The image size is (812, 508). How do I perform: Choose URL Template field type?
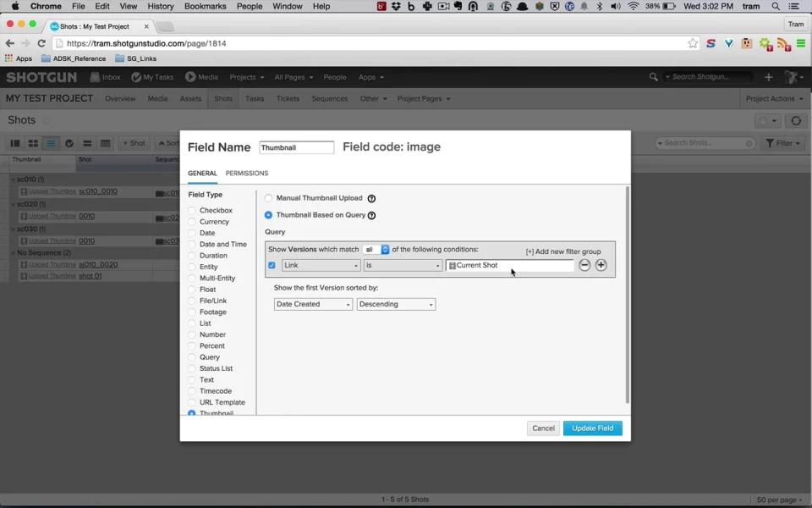pyautogui.click(x=192, y=402)
